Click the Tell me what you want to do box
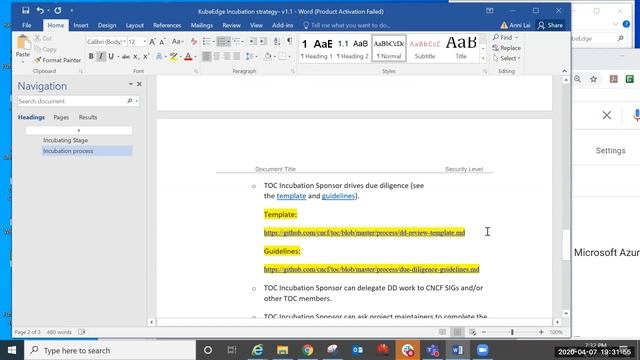Screen dimensions: 640x360 click(x=347, y=25)
